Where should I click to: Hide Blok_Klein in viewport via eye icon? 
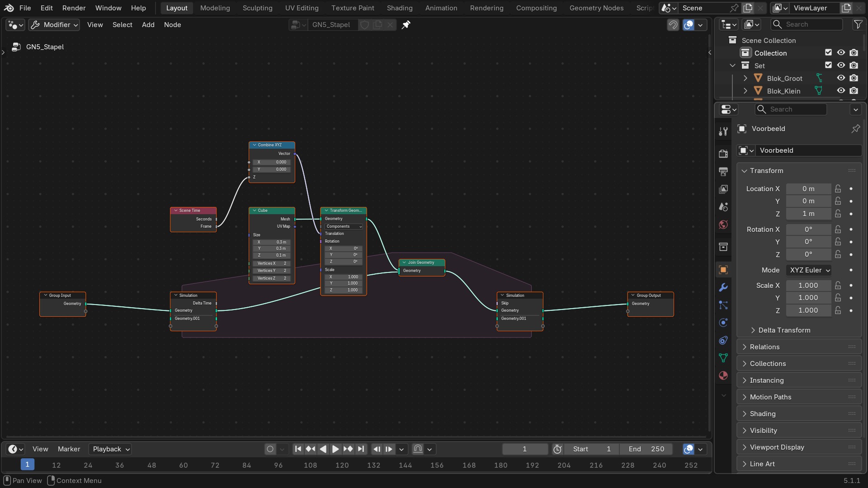coord(841,91)
